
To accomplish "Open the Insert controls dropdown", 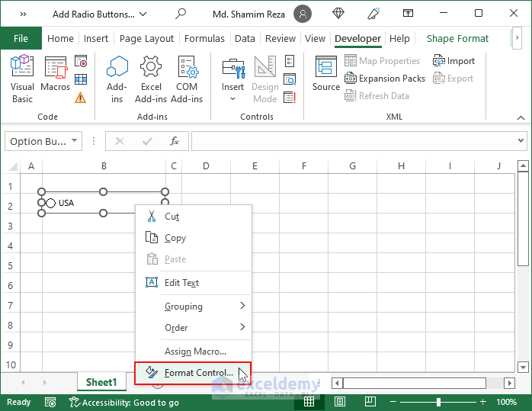I will (232, 79).
